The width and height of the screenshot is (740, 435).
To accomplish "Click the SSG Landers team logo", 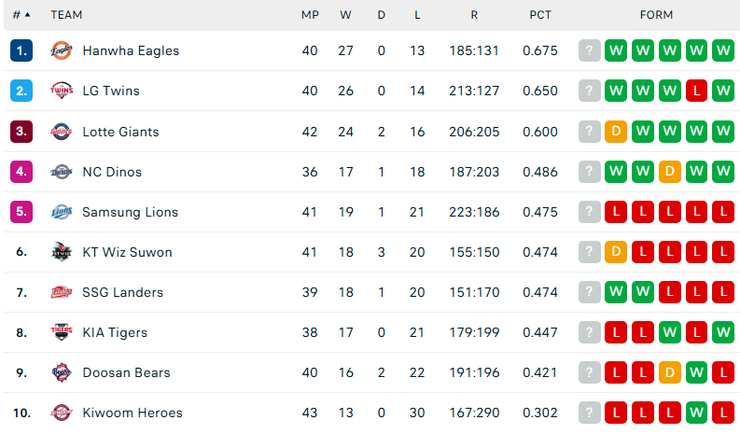I will click(62, 292).
